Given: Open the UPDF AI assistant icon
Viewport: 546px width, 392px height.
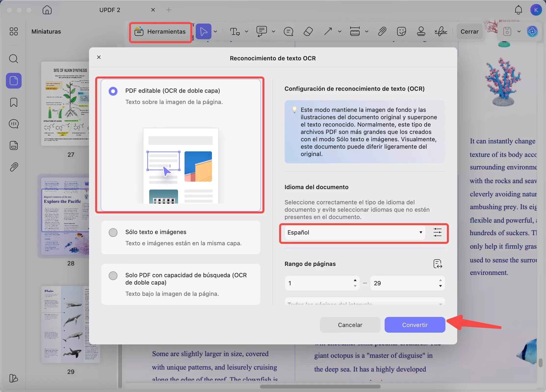Looking at the screenshot, I should click(532, 31).
